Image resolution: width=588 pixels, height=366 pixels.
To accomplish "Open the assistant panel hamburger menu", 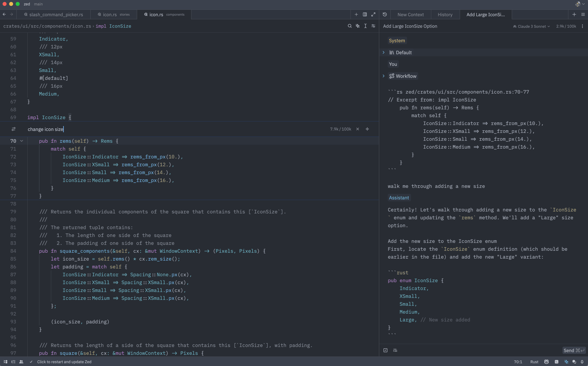I will click(583, 14).
